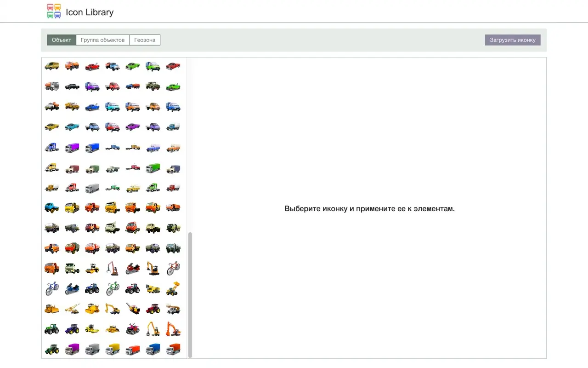Select the green cargo box truck icon
Screen dimensions: 588x368
tap(153, 168)
